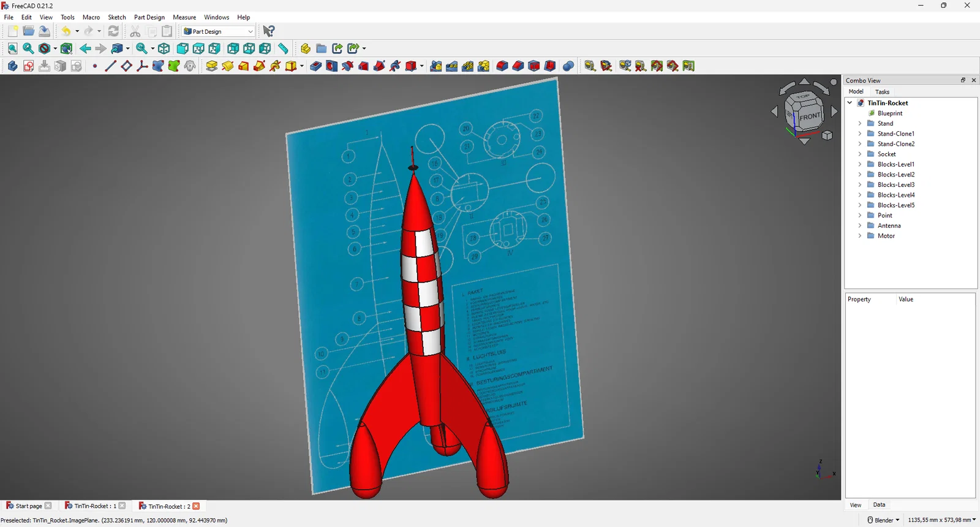Viewport: 980px width, 527px height.
Task: Switch to the Tasks tab
Action: point(882,92)
